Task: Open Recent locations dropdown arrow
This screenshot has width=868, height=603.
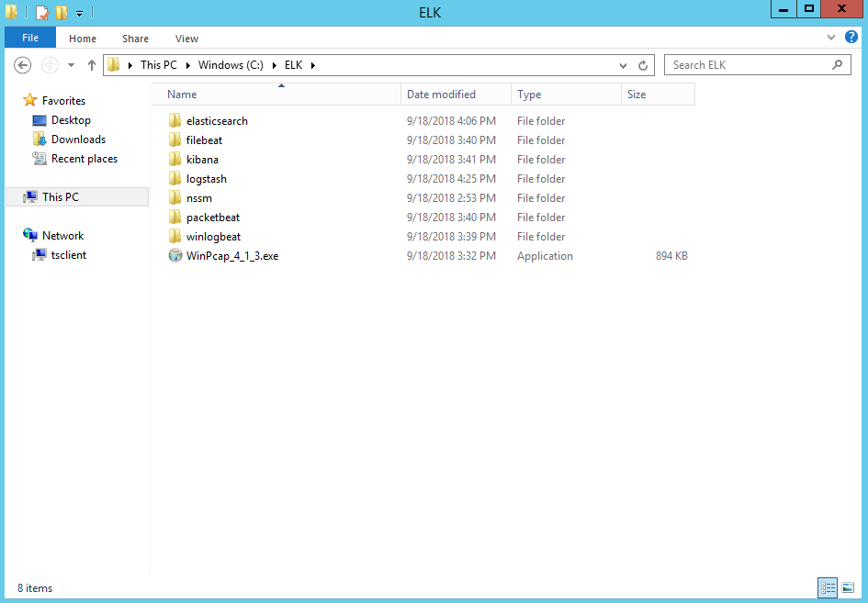Action: click(x=71, y=65)
